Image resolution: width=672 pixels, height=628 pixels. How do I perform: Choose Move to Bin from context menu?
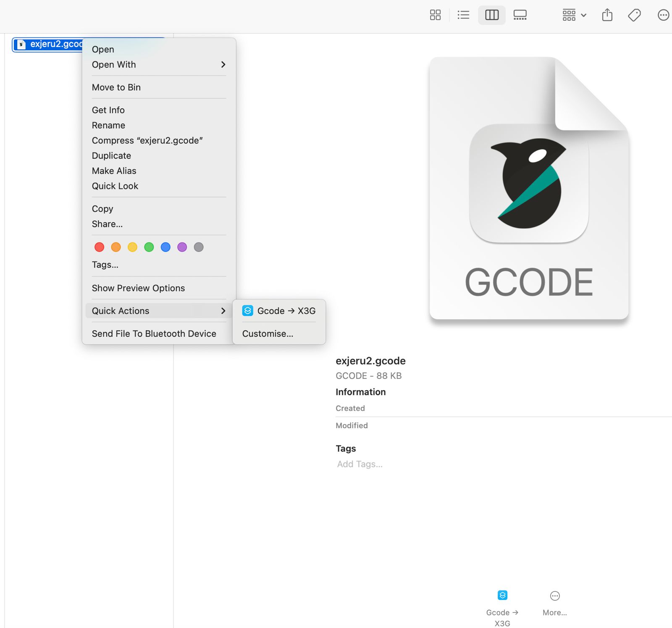click(x=116, y=87)
